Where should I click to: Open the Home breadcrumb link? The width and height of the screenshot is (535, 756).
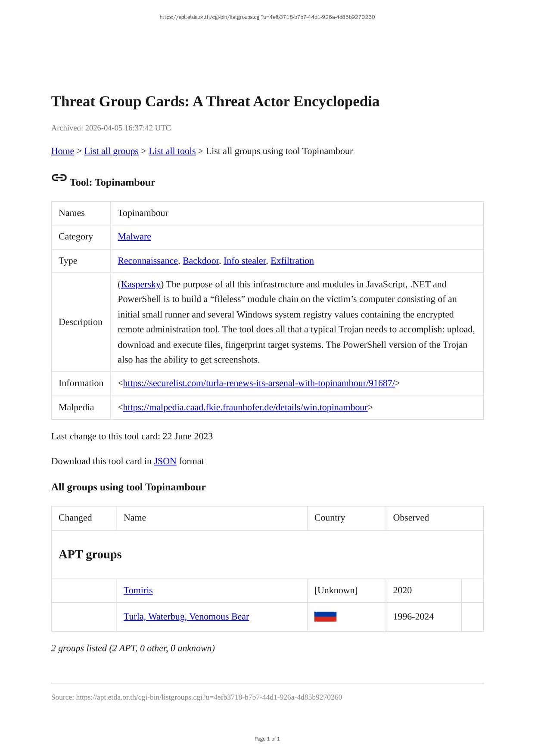pyautogui.click(x=62, y=151)
